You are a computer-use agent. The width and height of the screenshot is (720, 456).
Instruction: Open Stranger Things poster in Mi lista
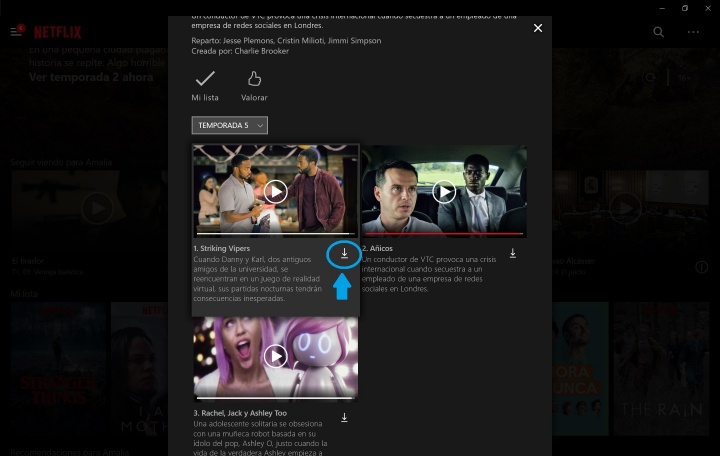click(58, 369)
